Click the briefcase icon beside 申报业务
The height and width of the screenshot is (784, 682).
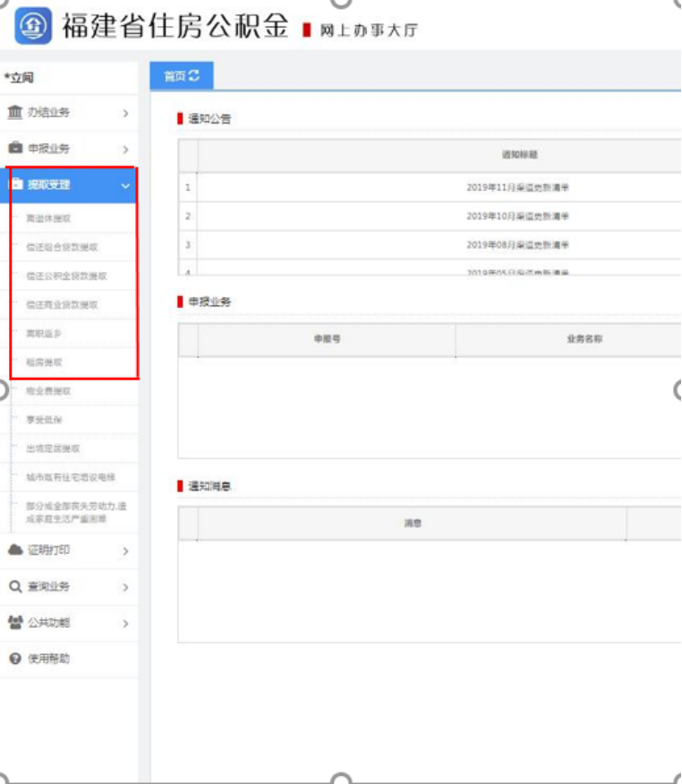(x=15, y=149)
